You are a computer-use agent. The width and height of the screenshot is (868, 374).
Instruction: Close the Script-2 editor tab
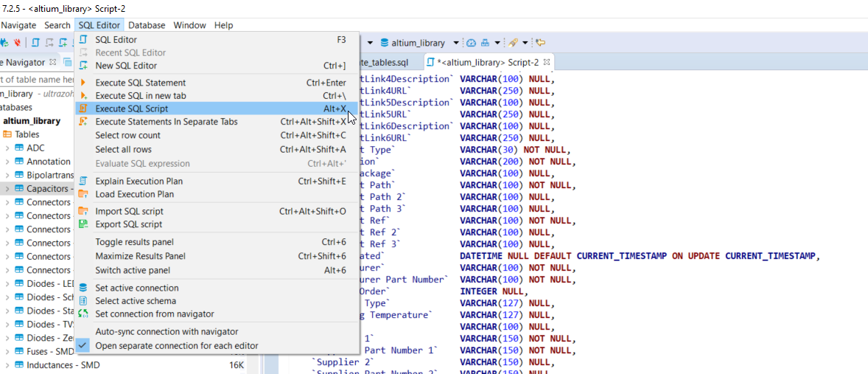pos(547,63)
